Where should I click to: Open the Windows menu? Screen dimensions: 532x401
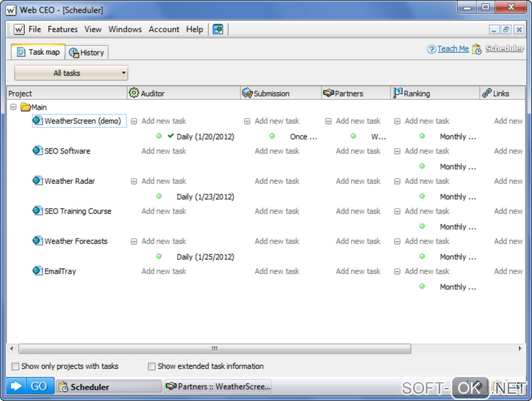point(125,30)
